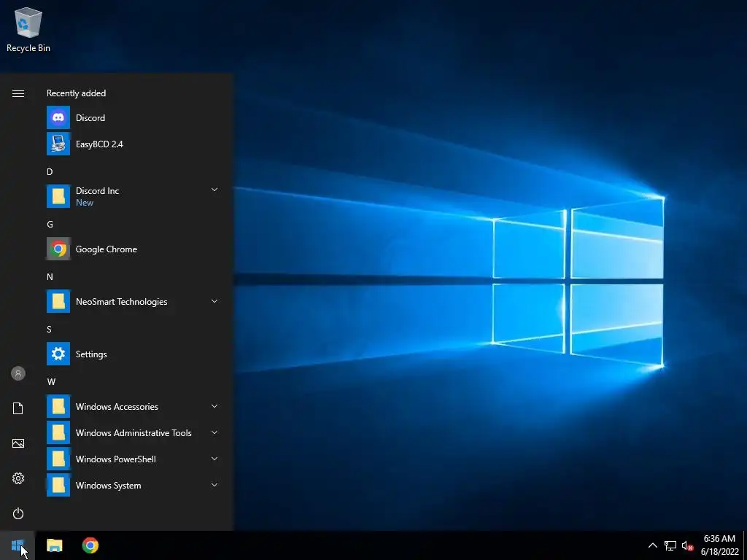This screenshot has height=560, width=747.
Task: Open Windows Administrative Tools folder
Action: pos(133,432)
